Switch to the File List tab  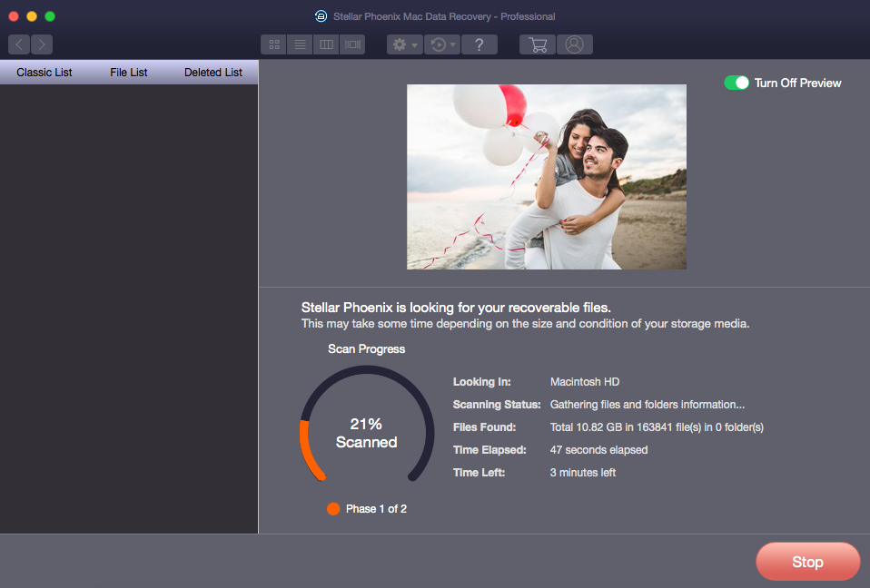click(x=129, y=73)
